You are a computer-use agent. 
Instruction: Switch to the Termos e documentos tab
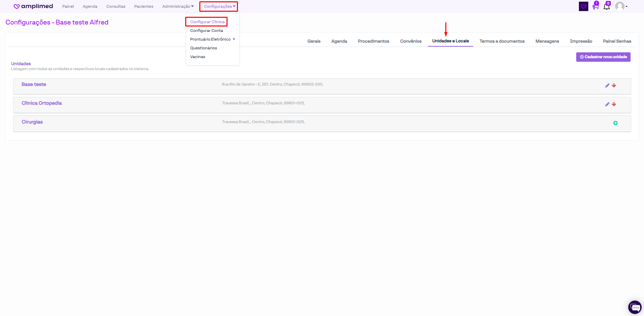pyautogui.click(x=502, y=41)
